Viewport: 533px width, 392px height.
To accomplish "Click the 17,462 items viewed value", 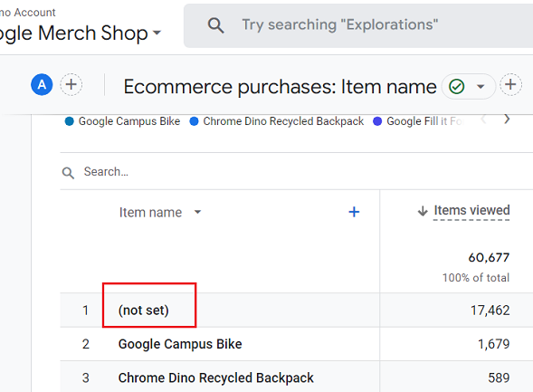I will pyautogui.click(x=490, y=311).
